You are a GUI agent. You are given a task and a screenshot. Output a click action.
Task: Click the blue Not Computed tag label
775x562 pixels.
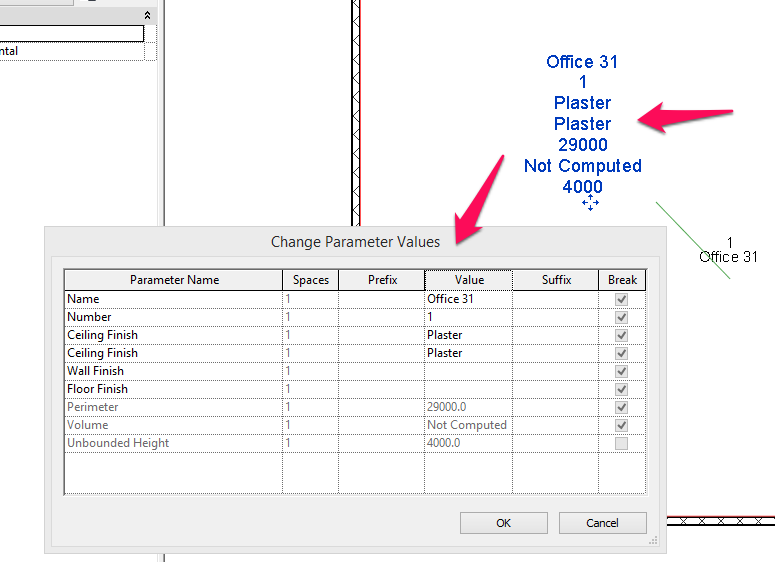(x=583, y=166)
